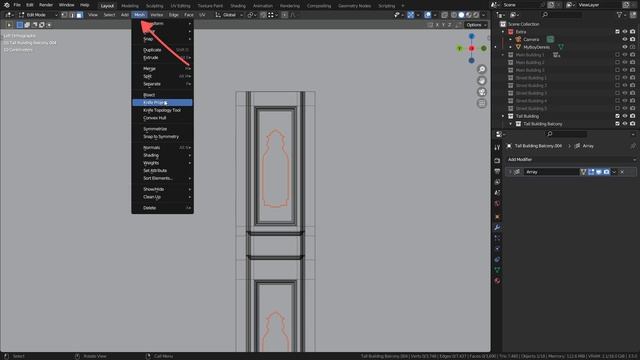The height and width of the screenshot is (360, 640).
Task: Open the View Layer properties tab
Action: pos(497,182)
